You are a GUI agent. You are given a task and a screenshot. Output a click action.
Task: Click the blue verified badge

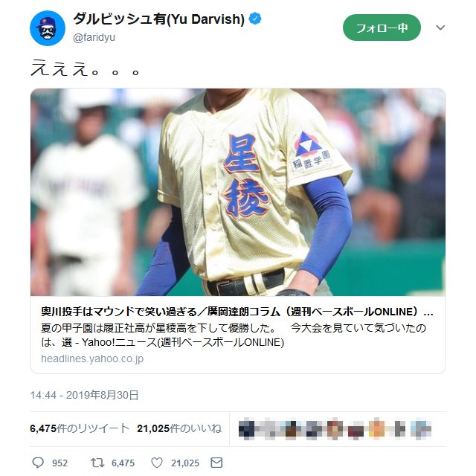tap(255, 19)
